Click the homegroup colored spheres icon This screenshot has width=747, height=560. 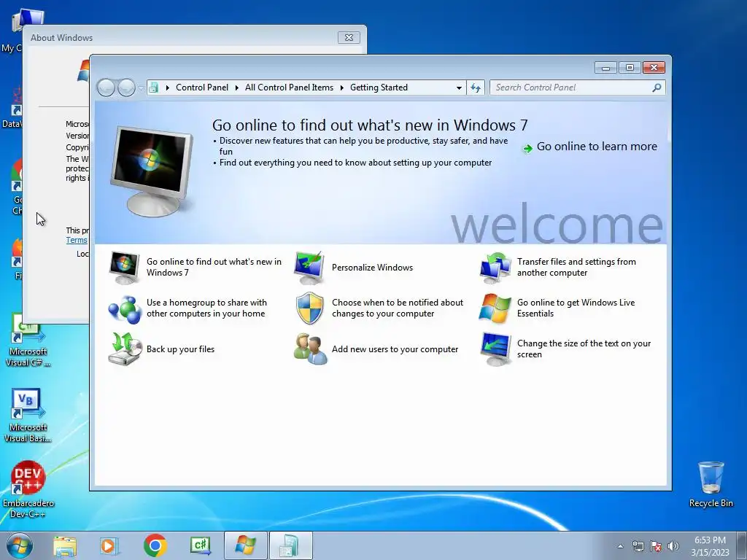[x=124, y=309]
